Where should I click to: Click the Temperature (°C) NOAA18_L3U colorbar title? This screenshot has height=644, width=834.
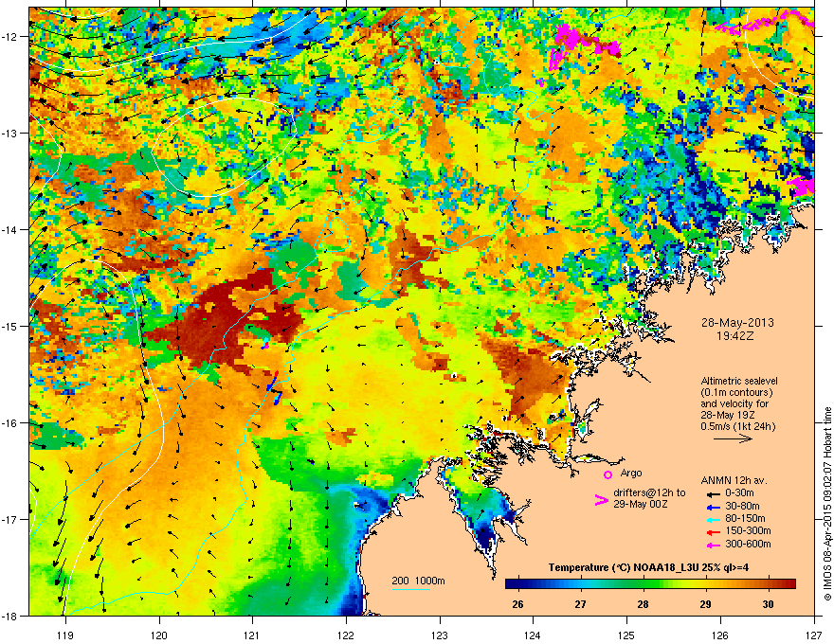(x=648, y=567)
